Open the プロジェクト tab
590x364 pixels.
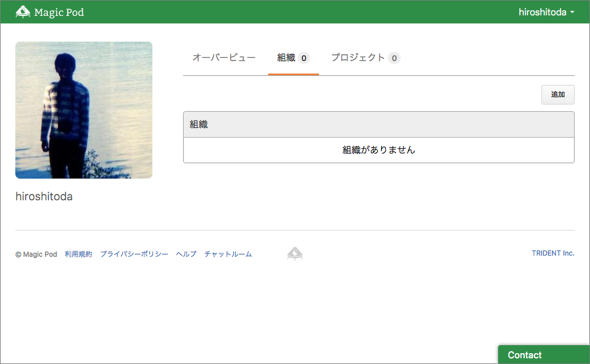tap(358, 58)
